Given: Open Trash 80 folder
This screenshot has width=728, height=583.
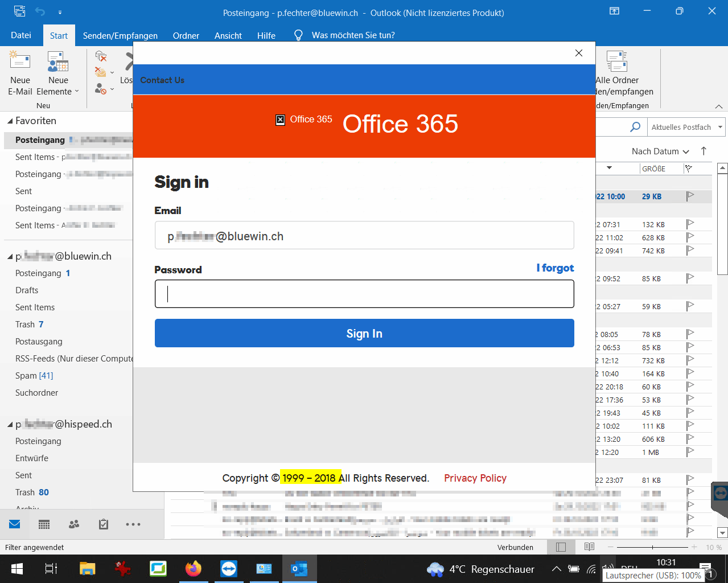Looking at the screenshot, I should [x=32, y=492].
